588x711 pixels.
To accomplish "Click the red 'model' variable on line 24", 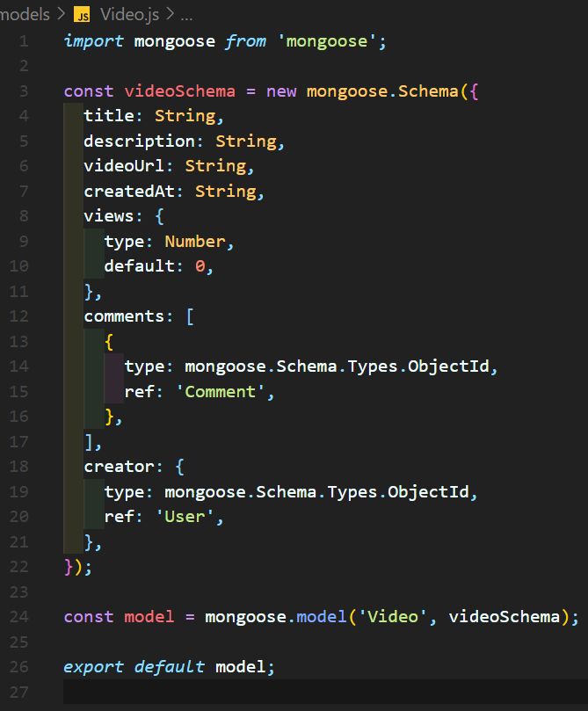I will pos(149,617).
